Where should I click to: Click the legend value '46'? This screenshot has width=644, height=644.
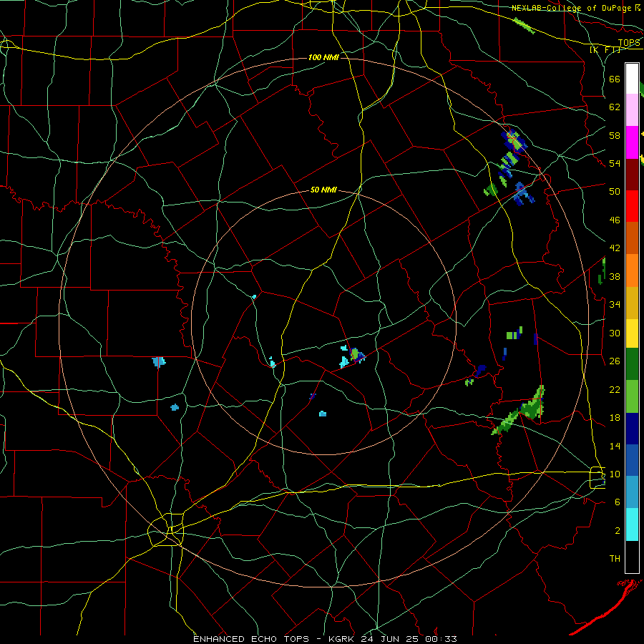[x=615, y=220]
